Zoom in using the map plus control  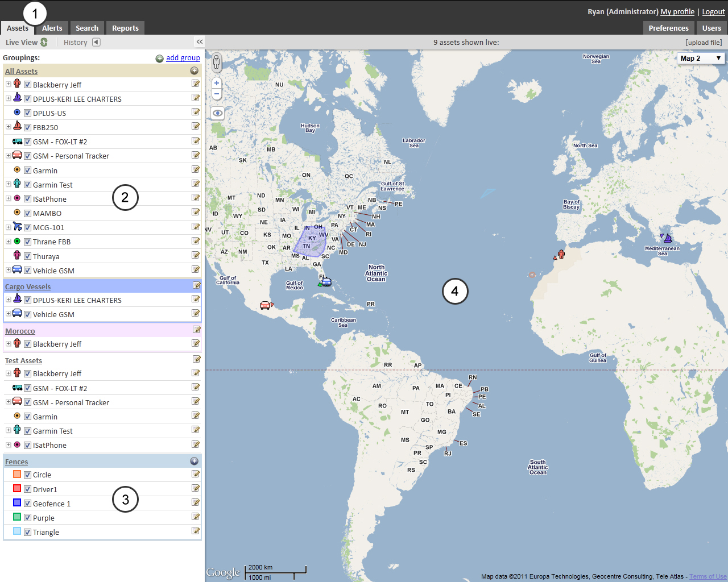pos(216,82)
